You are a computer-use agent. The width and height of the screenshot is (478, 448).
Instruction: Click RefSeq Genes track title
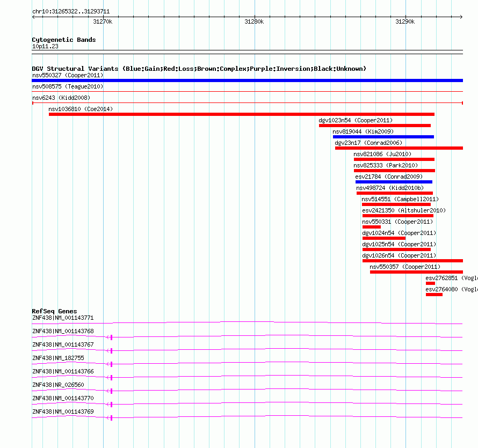point(54,311)
